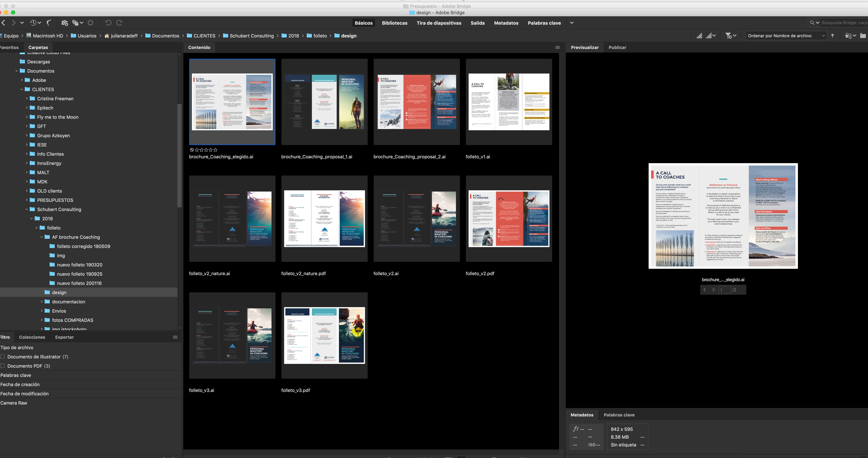Collapse the AF brochure Coaching folder
The image size is (868, 458).
point(42,237)
